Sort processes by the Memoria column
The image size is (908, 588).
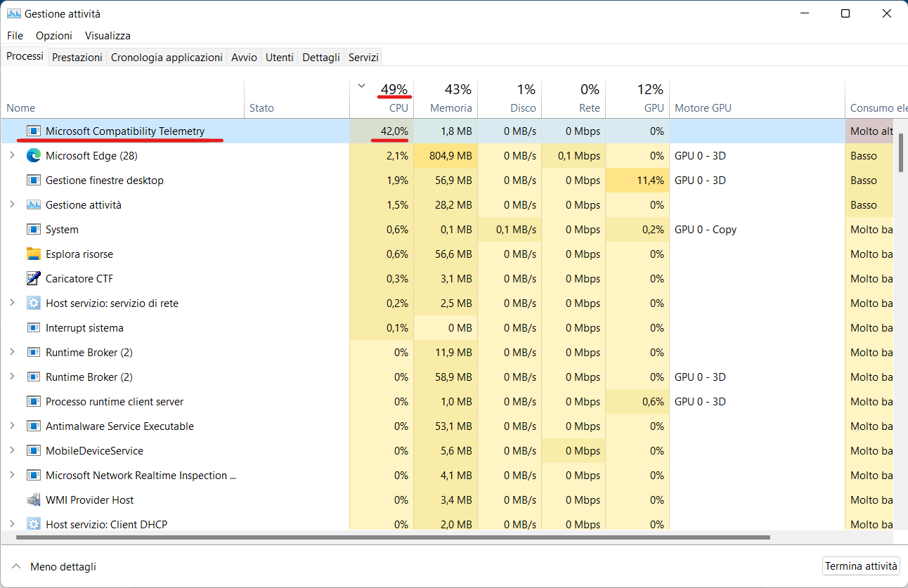click(446, 98)
